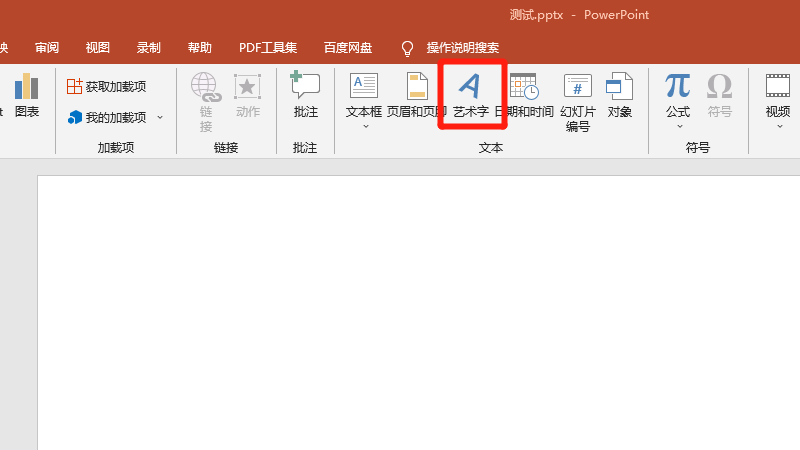Open the 百度网盘 ribbon tab
This screenshot has height=450, width=800.
pyautogui.click(x=348, y=48)
